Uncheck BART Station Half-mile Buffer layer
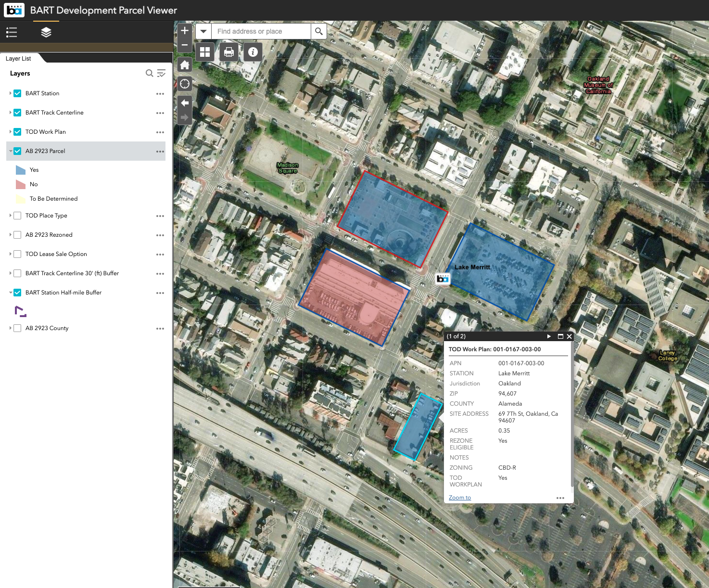 coord(17,293)
